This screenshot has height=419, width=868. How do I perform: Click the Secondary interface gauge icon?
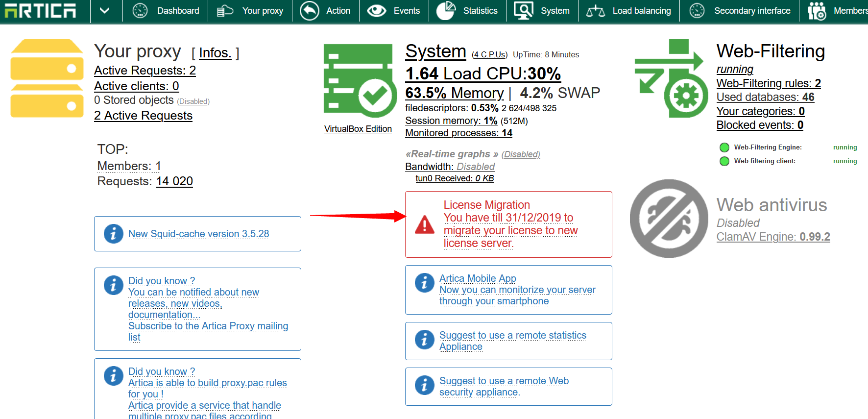pyautogui.click(x=697, y=11)
